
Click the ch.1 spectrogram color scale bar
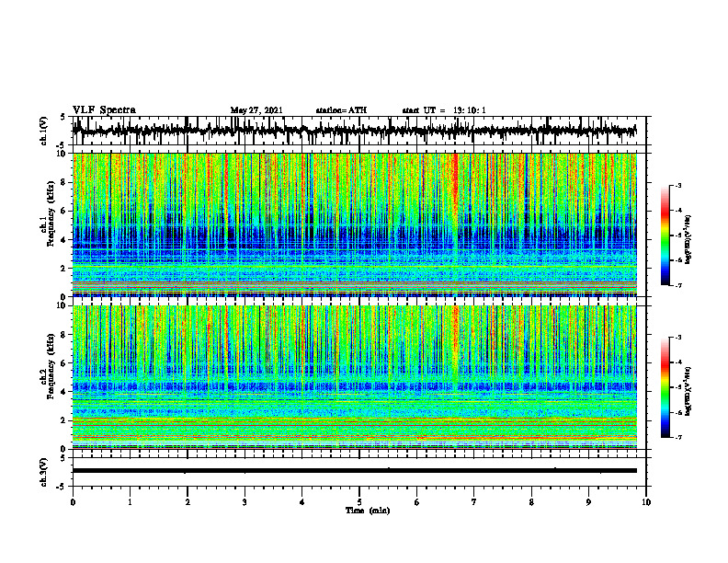665,236
